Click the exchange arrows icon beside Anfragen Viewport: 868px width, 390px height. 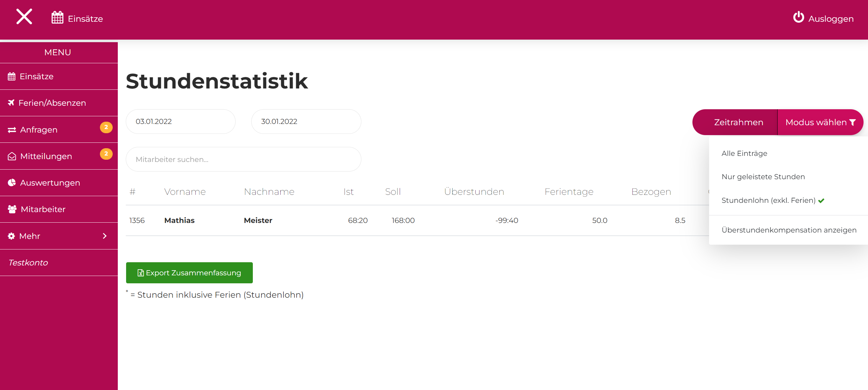(x=12, y=130)
